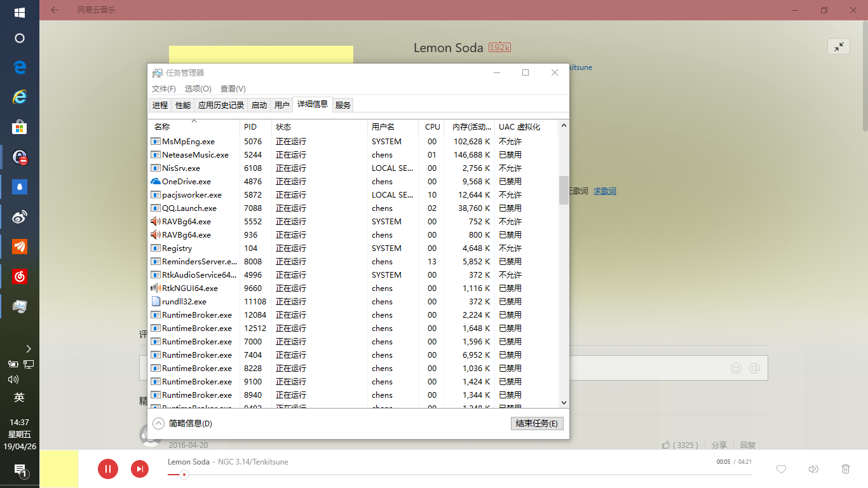868x488 pixels.
Task: Click the 结束任务(E) button
Action: (537, 423)
